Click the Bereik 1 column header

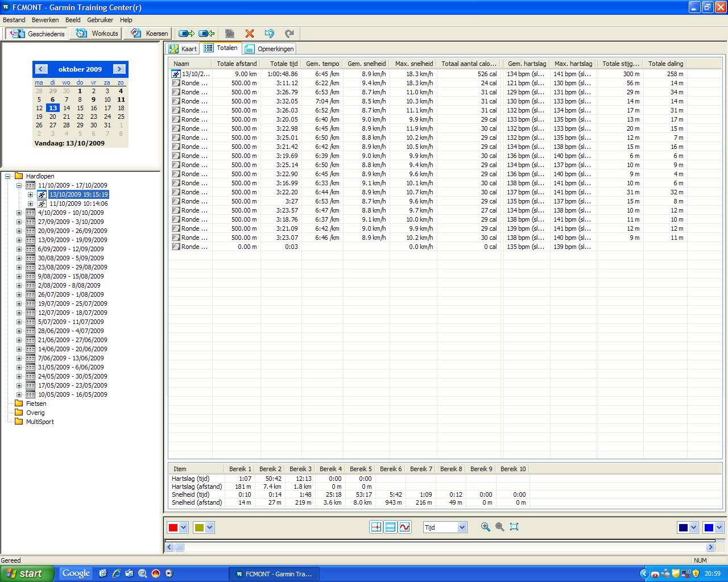tap(240, 469)
